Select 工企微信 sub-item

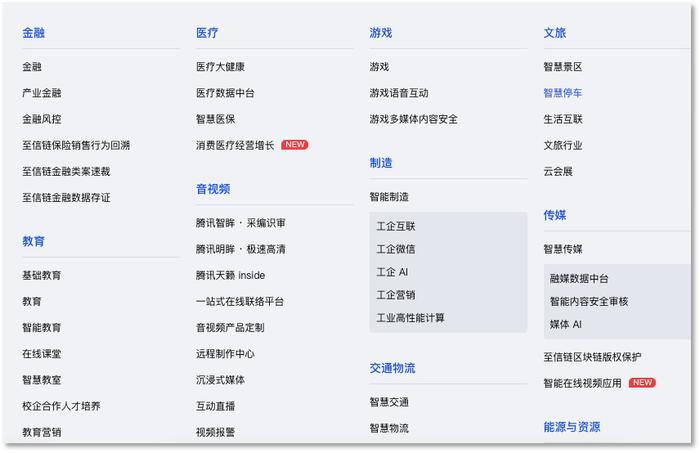click(x=396, y=249)
